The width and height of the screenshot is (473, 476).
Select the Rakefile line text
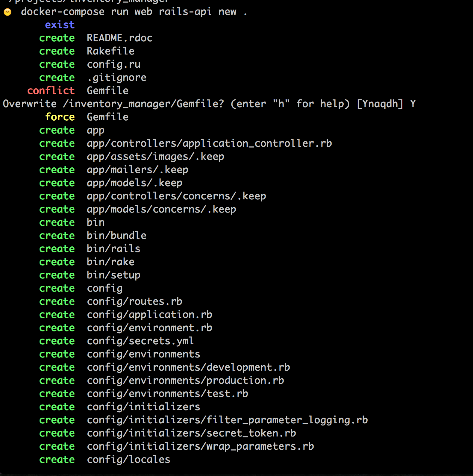pyautogui.click(x=111, y=51)
